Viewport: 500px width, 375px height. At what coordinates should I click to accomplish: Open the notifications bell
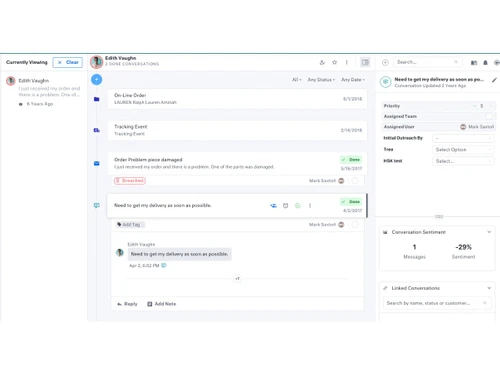[485, 62]
